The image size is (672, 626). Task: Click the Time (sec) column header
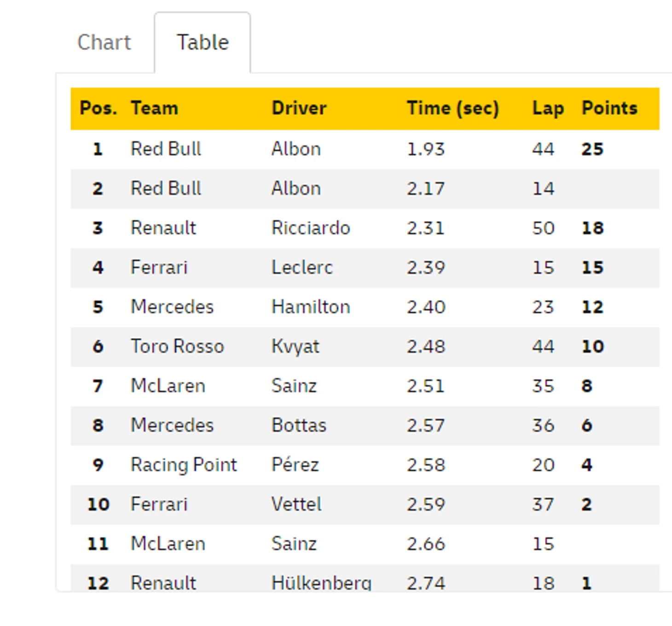(452, 108)
